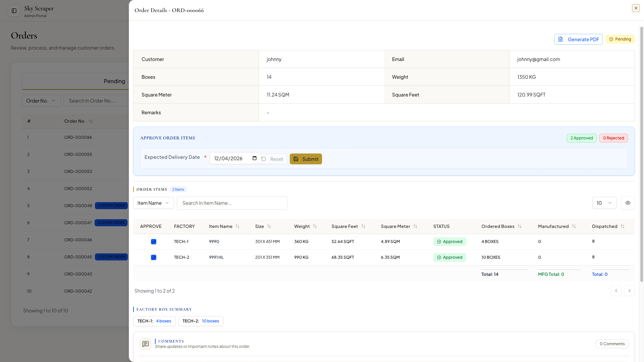Sort order items by Square Feet
The height and width of the screenshot is (362, 644).
(363, 226)
